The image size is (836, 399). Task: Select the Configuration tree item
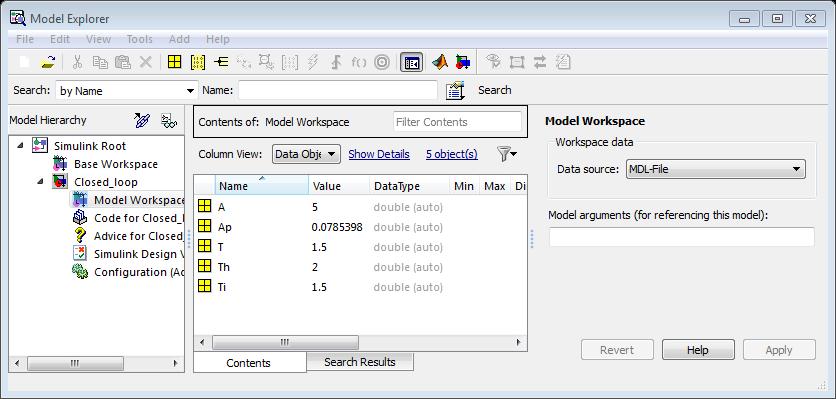(x=139, y=272)
